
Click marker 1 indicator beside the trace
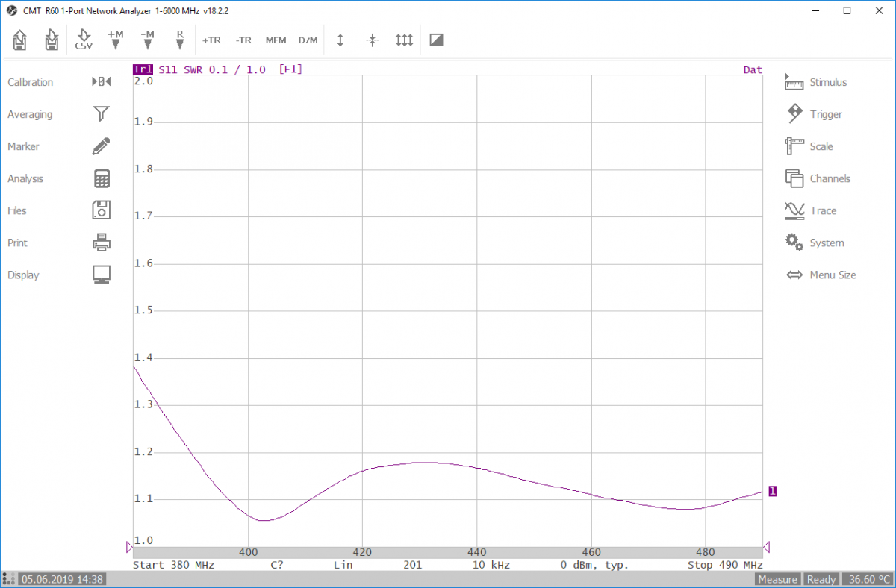tap(772, 491)
